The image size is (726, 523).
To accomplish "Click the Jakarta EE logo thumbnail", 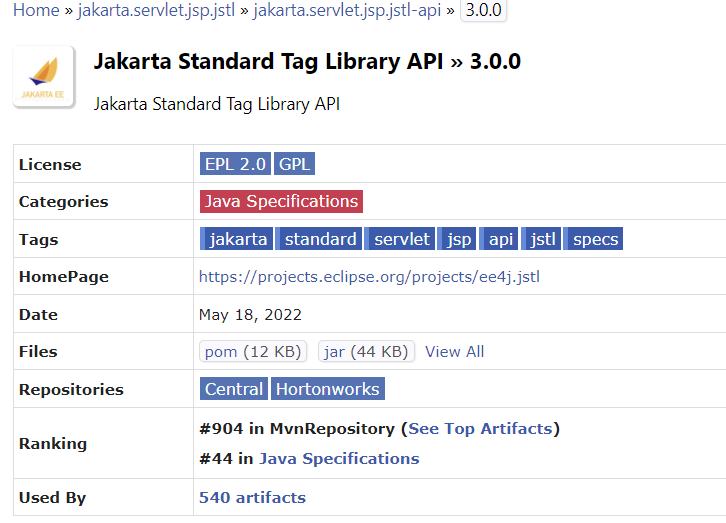I will coord(44,77).
